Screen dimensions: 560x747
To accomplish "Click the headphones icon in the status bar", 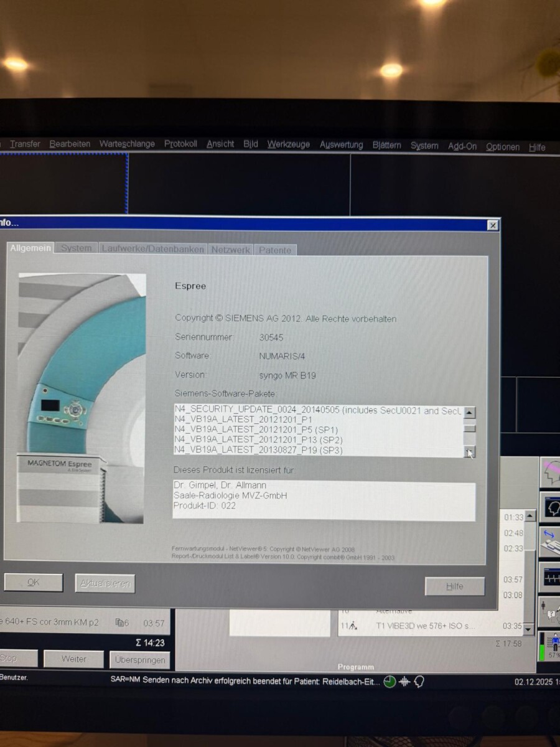I will click(x=418, y=682).
